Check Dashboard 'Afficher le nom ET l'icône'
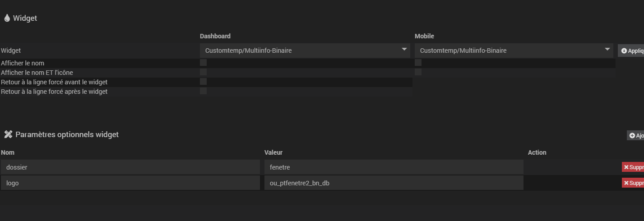This screenshot has height=221, width=644. pos(204,72)
